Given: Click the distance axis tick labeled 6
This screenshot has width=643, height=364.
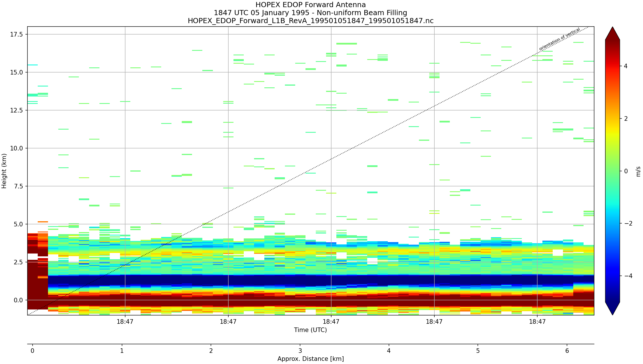Looking at the screenshot, I should (567, 351).
